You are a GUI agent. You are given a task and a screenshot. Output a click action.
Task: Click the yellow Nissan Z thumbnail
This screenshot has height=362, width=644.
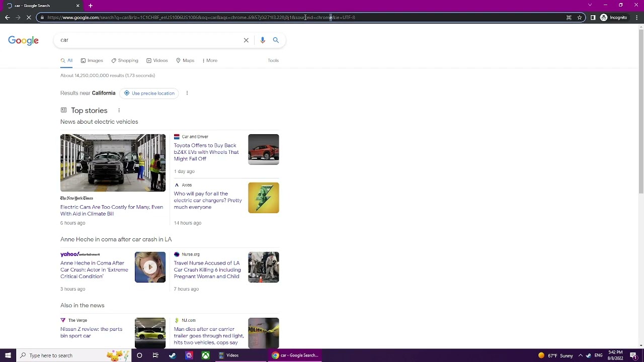click(150, 333)
